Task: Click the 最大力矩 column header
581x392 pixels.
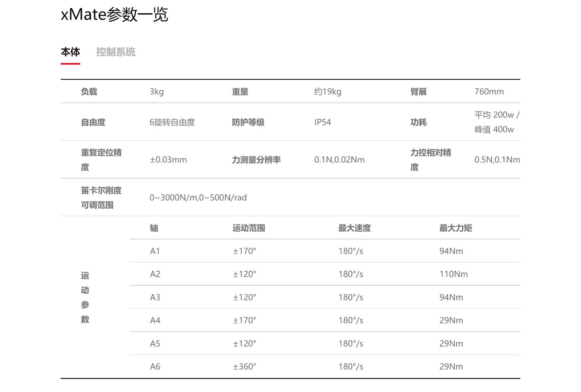Action: click(x=456, y=228)
